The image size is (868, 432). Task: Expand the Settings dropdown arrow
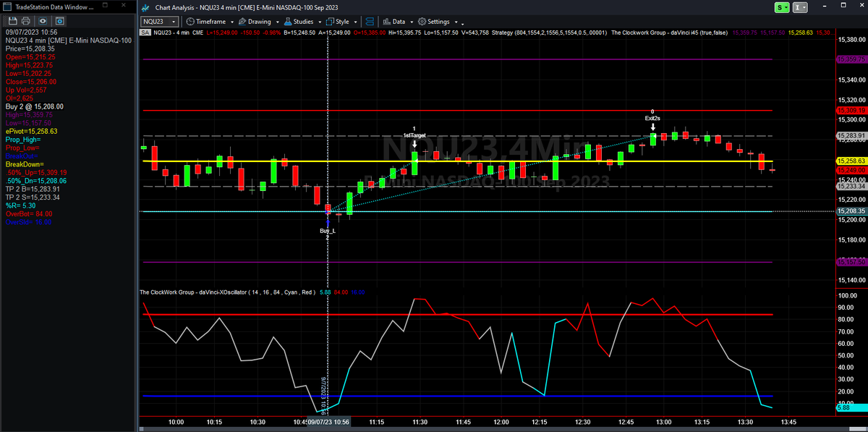(x=455, y=22)
